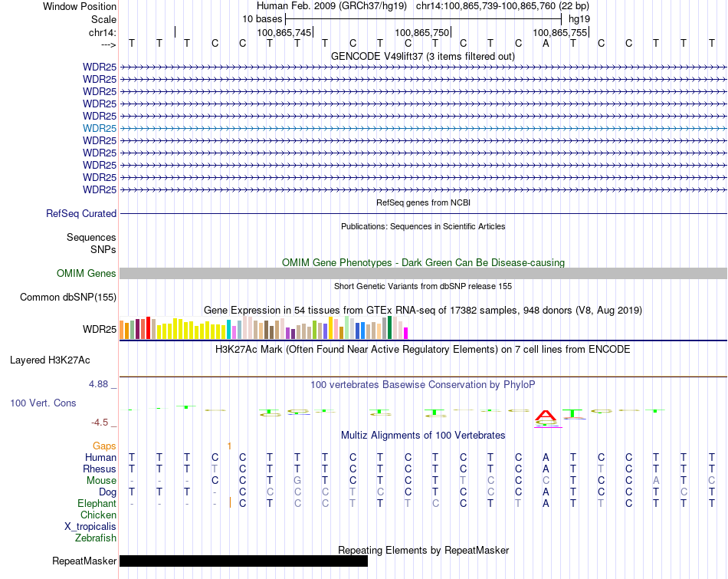Click the "RefSeq Curated" track label
Screen dimensions: 728x579
point(80,213)
